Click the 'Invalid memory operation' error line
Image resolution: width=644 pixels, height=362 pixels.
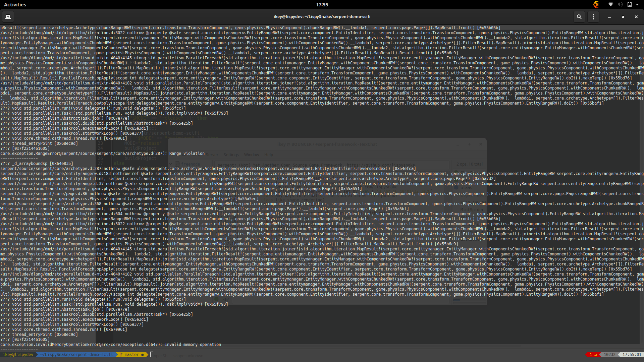(x=111, y=345)
